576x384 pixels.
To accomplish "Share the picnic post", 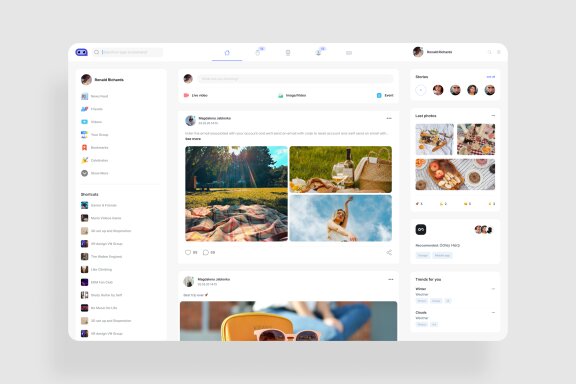I will (389, 252).
